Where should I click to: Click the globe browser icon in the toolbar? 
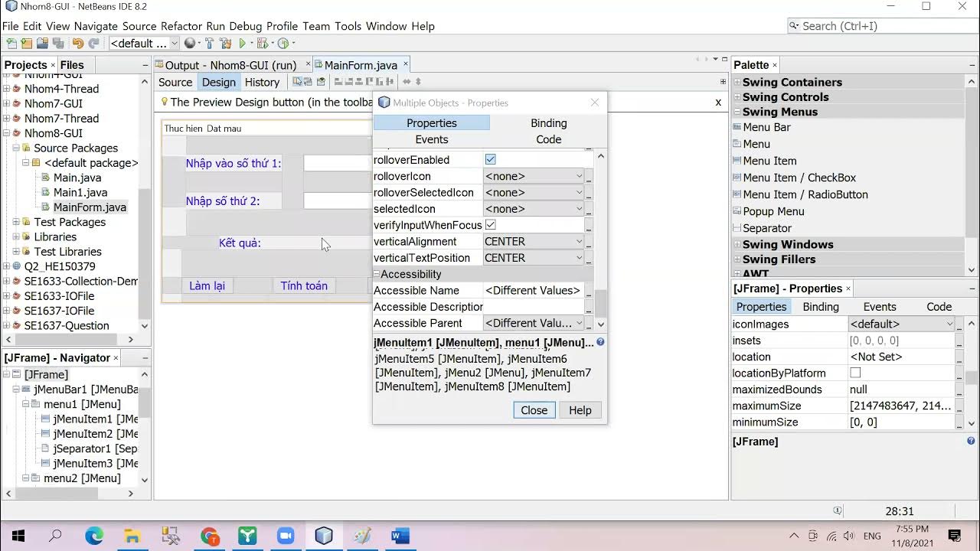coord(190,44)
